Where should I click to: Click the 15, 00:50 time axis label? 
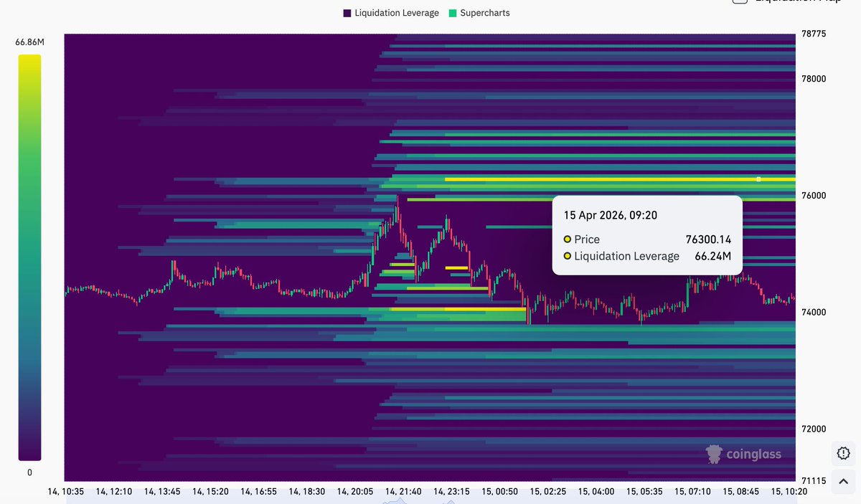499,492
